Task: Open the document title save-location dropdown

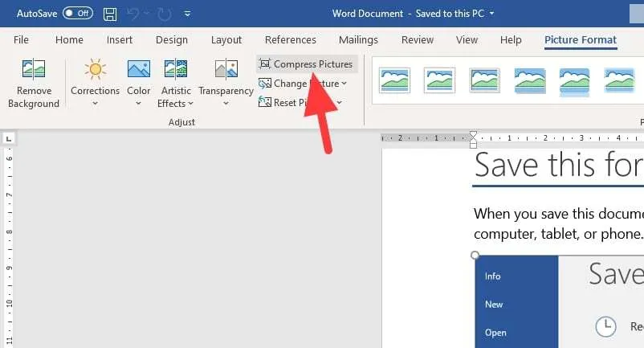Action: (x=491, y=14)
